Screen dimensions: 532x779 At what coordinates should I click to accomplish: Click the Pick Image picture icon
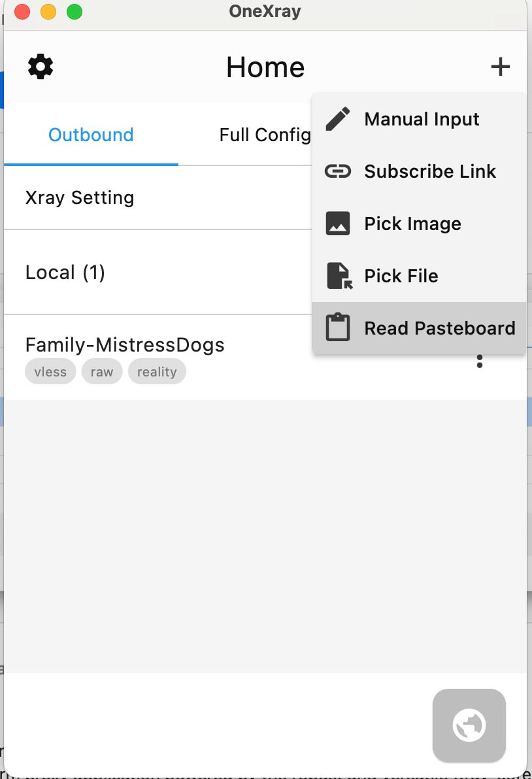(x=338, y=224)
